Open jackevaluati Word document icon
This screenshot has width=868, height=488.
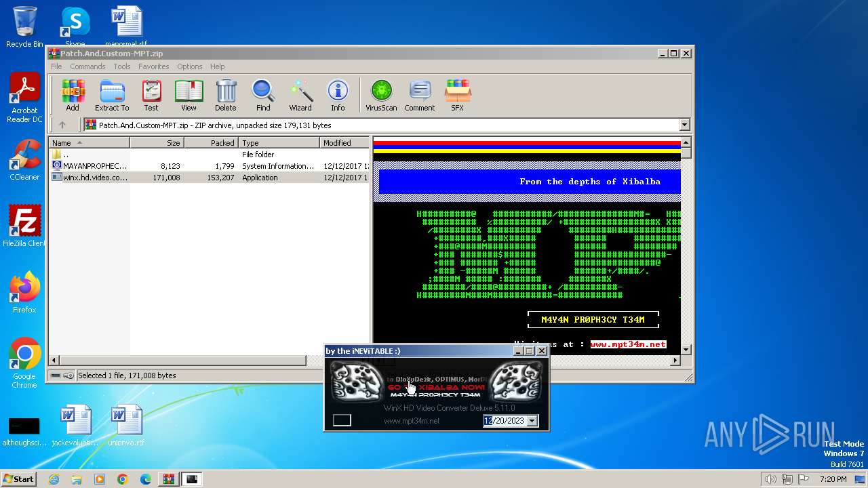pos(75,426)
